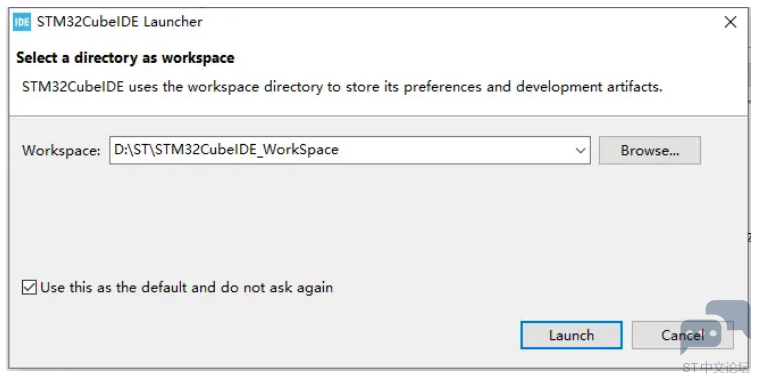
Task: Close the STM32CubeIDE Launcher dialog
Action: coord(730,22)
